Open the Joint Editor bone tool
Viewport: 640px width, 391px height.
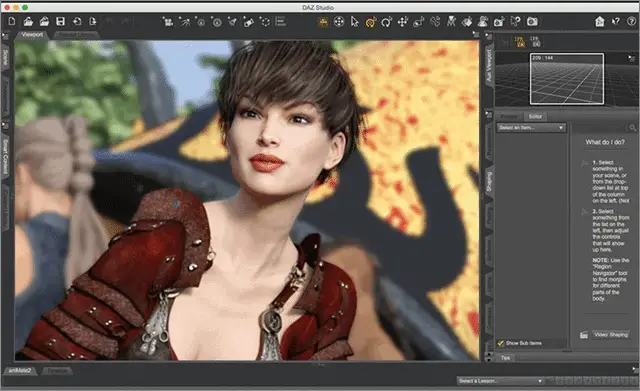tap(435, 22)
